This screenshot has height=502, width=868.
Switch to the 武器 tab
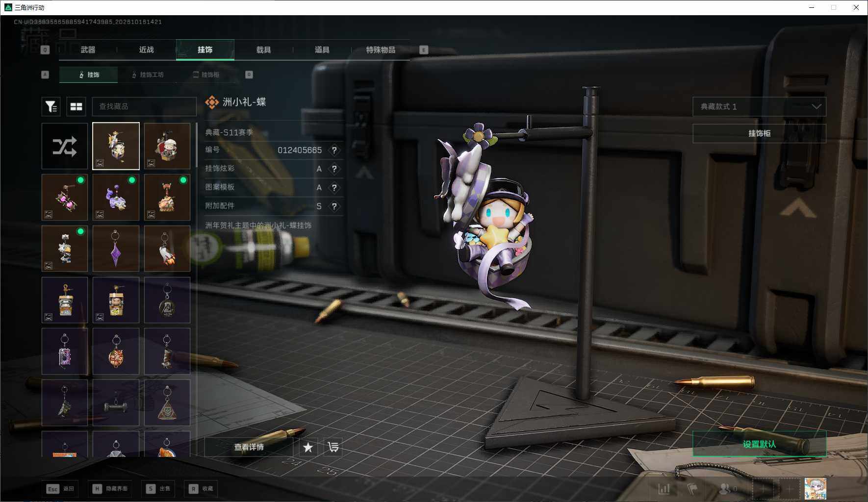point(88,50)
